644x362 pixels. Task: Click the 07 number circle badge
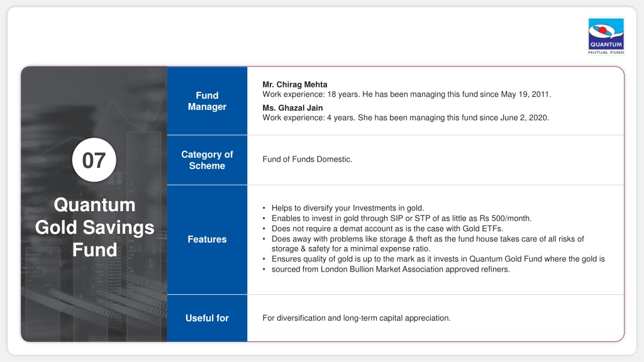tap(94, 160)
